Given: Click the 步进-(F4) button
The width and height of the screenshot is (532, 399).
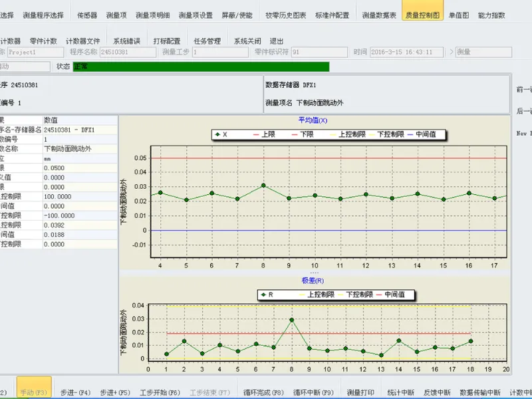Looking at the screenshot, I should coord(75,392).
